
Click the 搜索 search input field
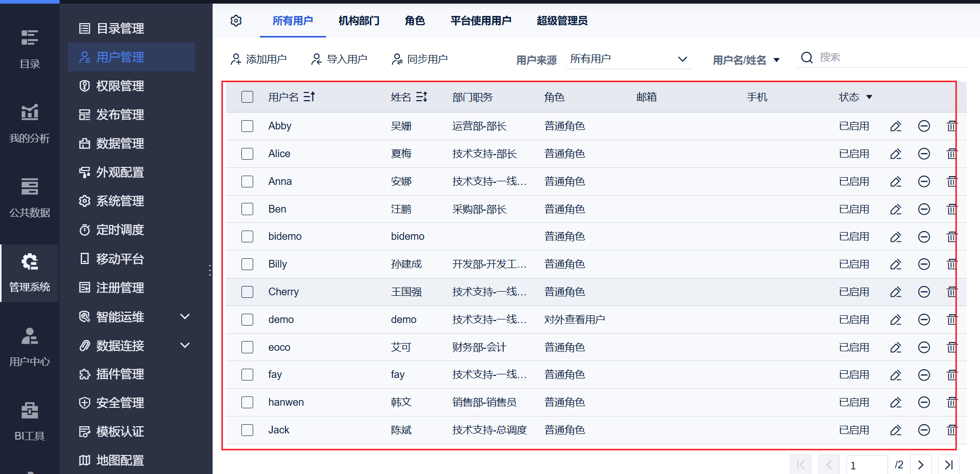pos(892,58)
